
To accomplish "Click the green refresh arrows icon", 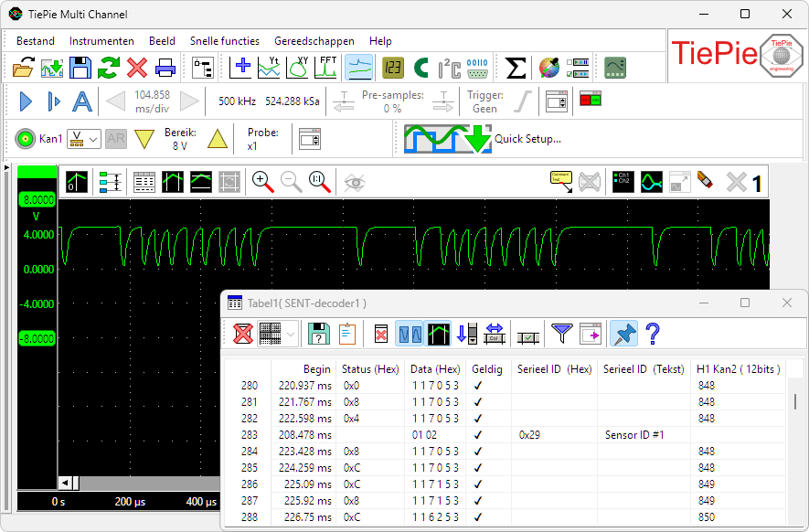I will point(109,68).
